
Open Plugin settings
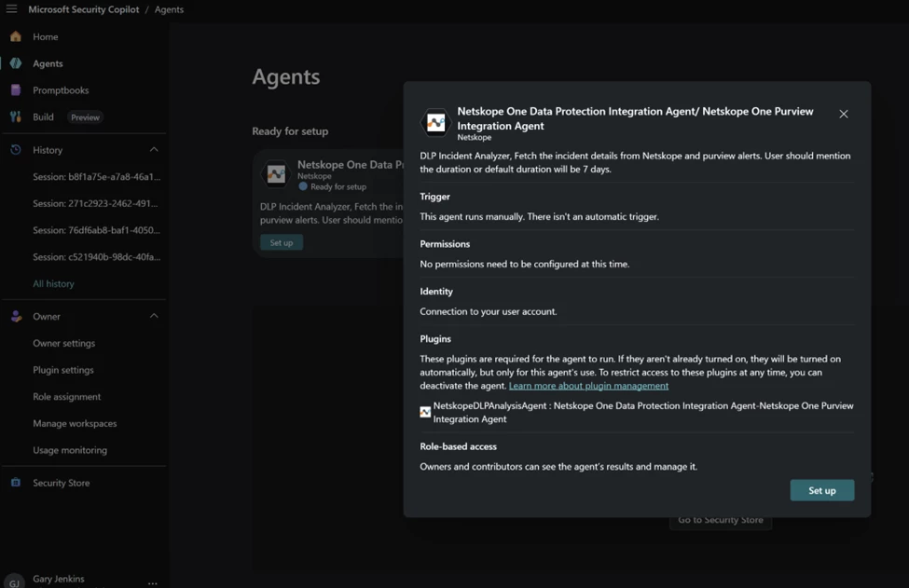(x=63, y=370)
